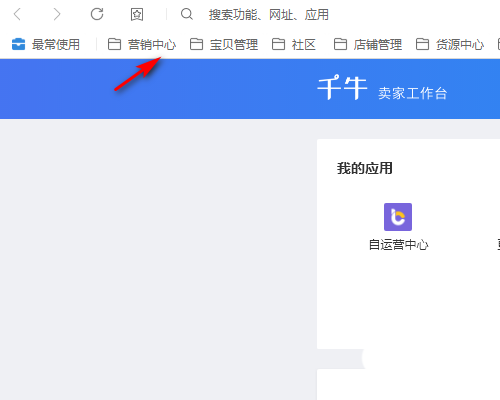The width and height of the screenshot is (500, 400).
Task: Expand the 宝贝管理 folder
Action: point(224,44)
